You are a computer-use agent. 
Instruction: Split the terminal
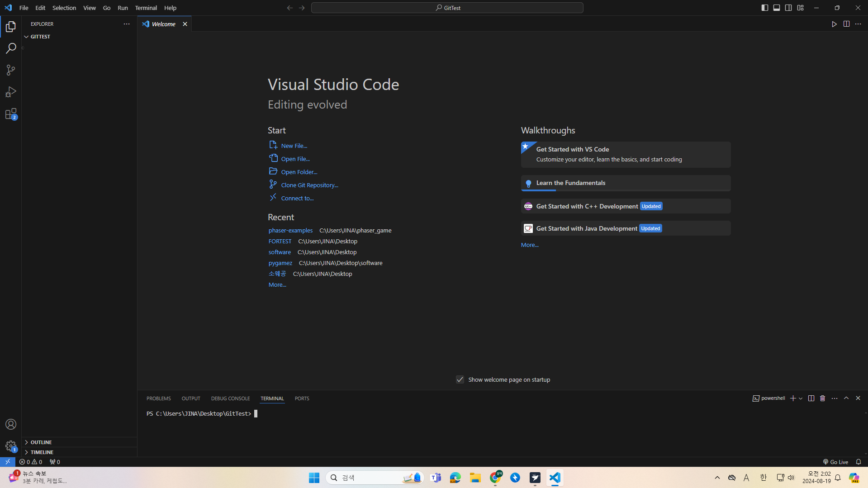(811, 398)
